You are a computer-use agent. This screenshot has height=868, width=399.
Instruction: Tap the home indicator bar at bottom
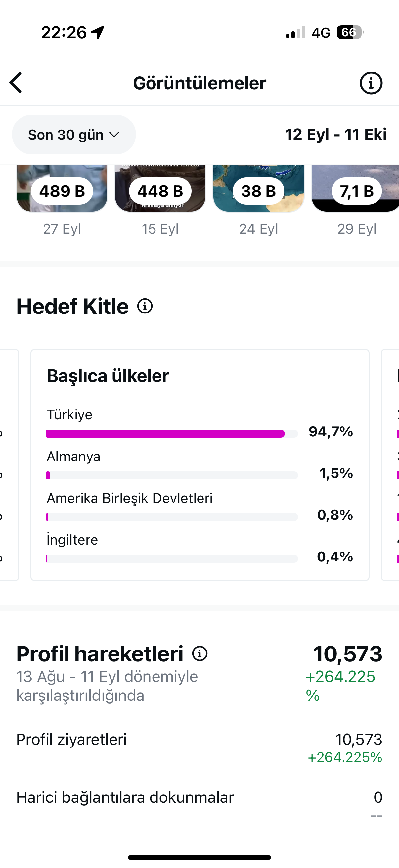click(x=199, y=857)
